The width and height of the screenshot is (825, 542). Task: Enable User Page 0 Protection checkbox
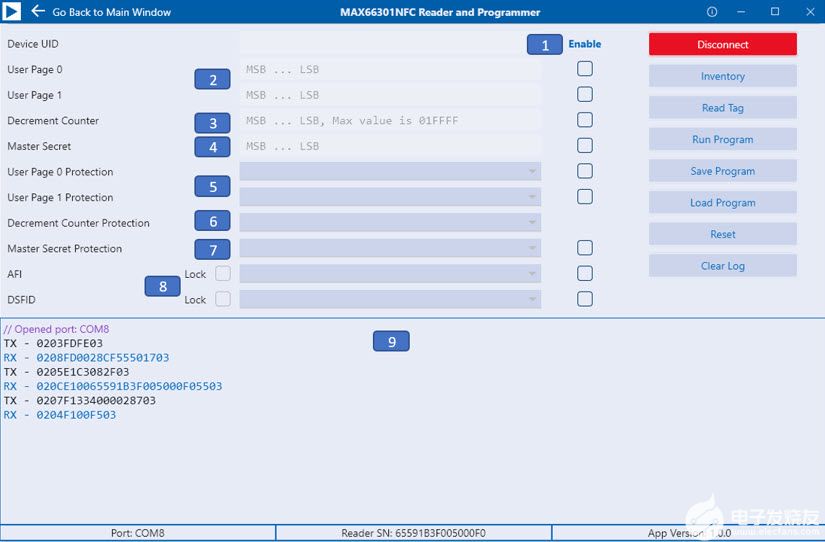[x=585, y=171]
